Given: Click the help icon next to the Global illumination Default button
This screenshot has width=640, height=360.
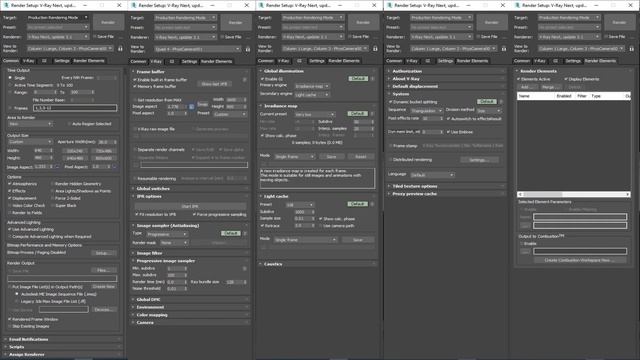Looking at the screenshot, I should [x=372, y=78].
